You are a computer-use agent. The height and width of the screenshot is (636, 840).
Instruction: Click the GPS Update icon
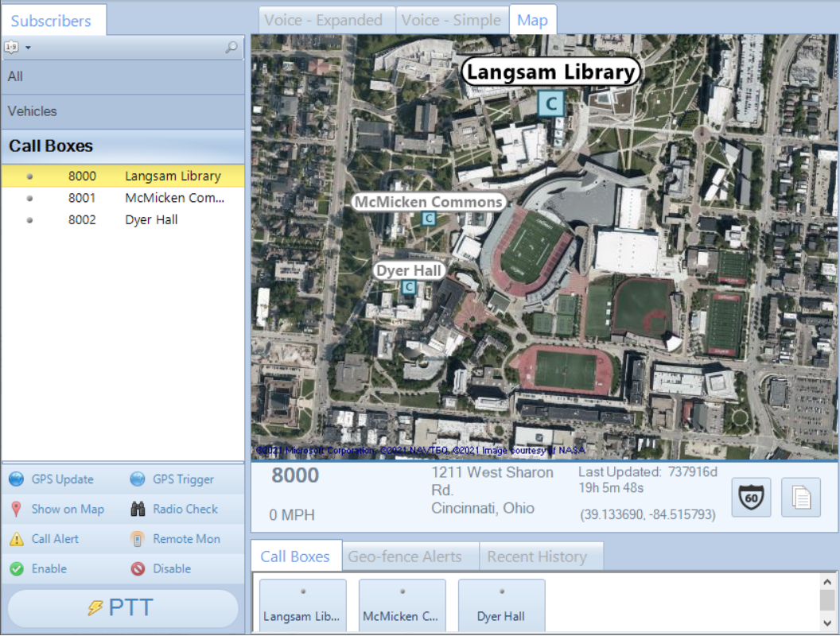click(17, 479)
